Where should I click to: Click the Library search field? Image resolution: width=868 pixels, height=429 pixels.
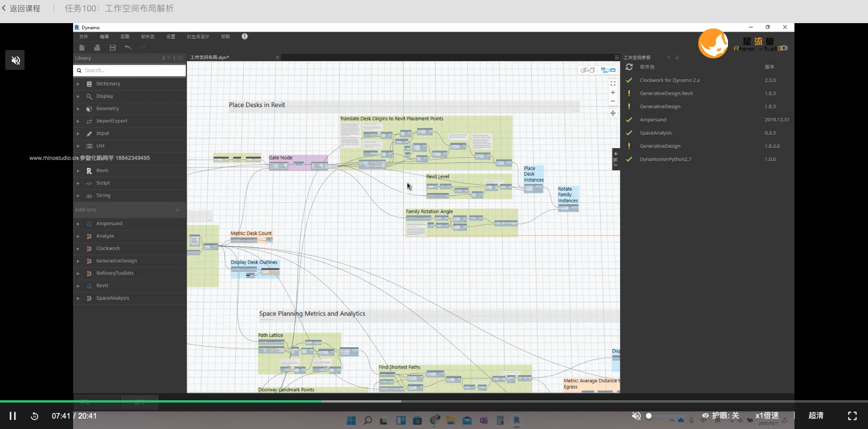(130, 70)
